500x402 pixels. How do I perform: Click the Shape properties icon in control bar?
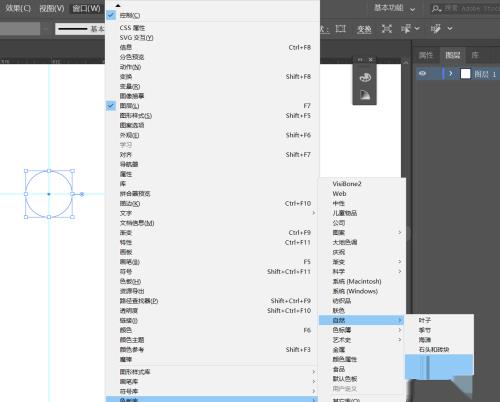[x=340, y=29]
